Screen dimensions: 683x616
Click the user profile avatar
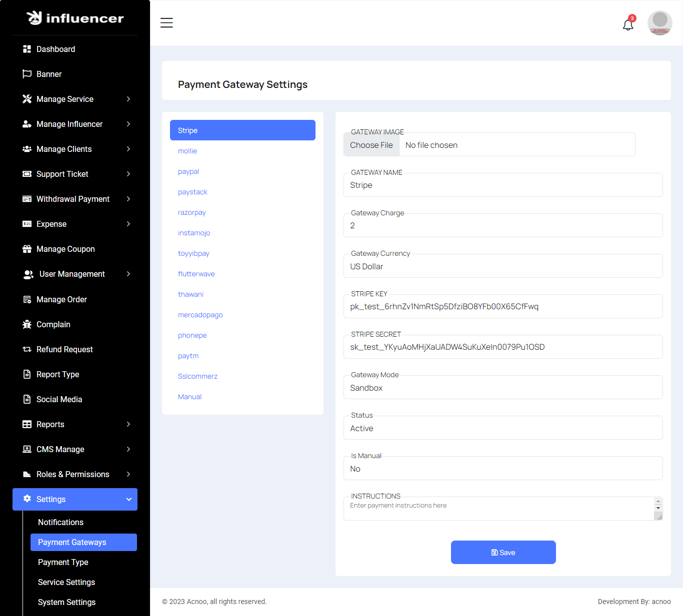pos(659,23)
